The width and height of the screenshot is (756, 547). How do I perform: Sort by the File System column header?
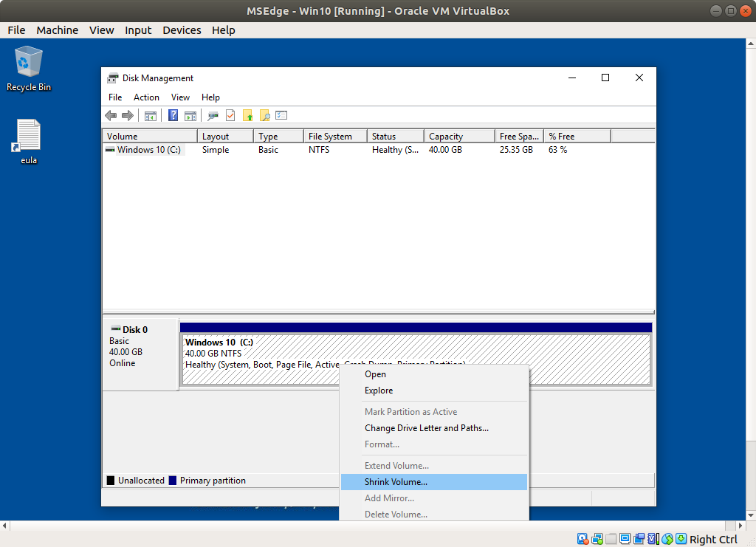point(336,137)
